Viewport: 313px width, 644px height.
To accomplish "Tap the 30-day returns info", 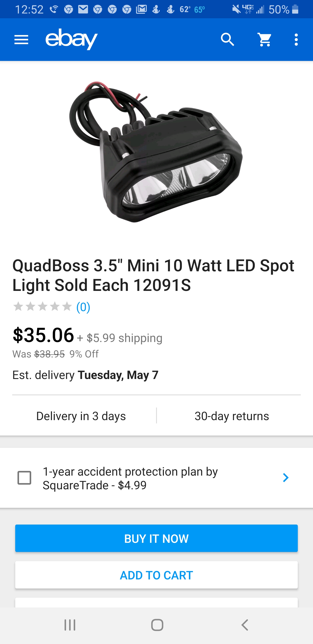I will point(231,416).
